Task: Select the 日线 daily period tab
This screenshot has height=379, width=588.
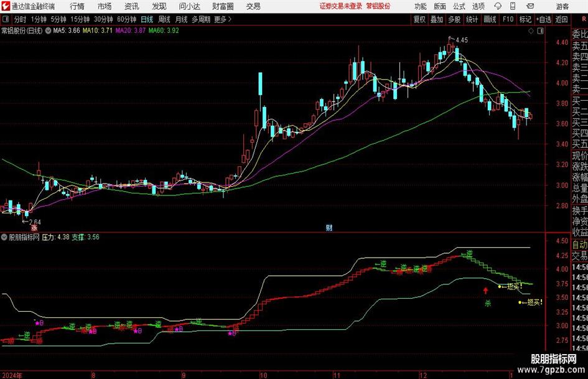Action: pyautogui.click(x=147, y=19)
